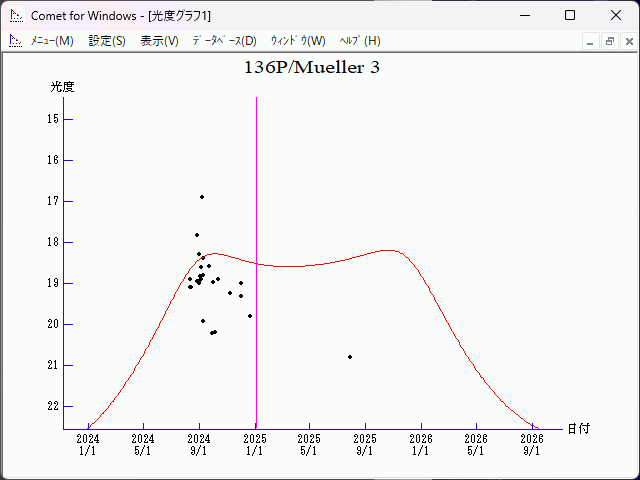The width and height of the screenshot is (640, 480).
Task: Minimize the Comet for Windows main window
Action: coord(524,15)
